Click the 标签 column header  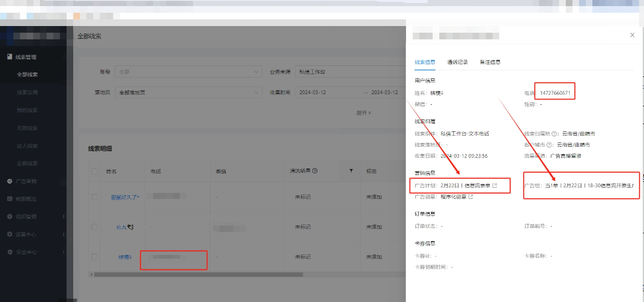pos(372,171)
